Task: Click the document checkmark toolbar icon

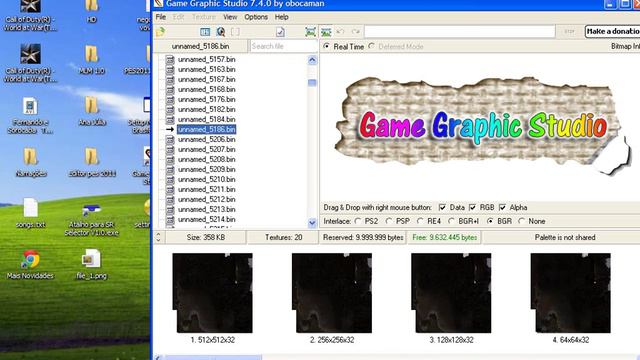Action: point(280,32)
